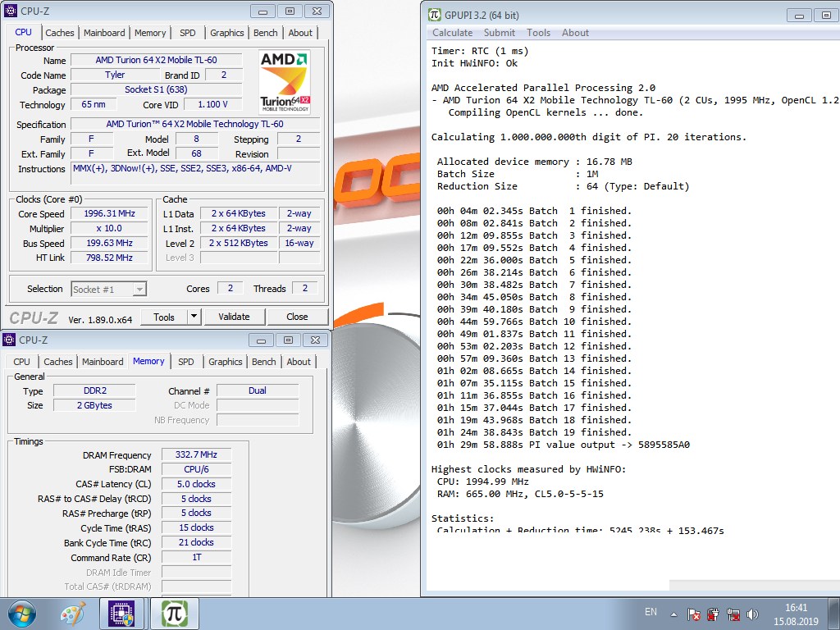
Task: Open About tab in lower CPU-Z window
Action: (x=299, y=362)
